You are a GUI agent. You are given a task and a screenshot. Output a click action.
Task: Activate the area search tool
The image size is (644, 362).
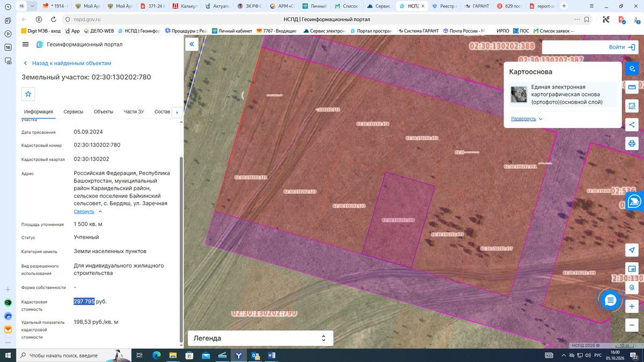632,106
